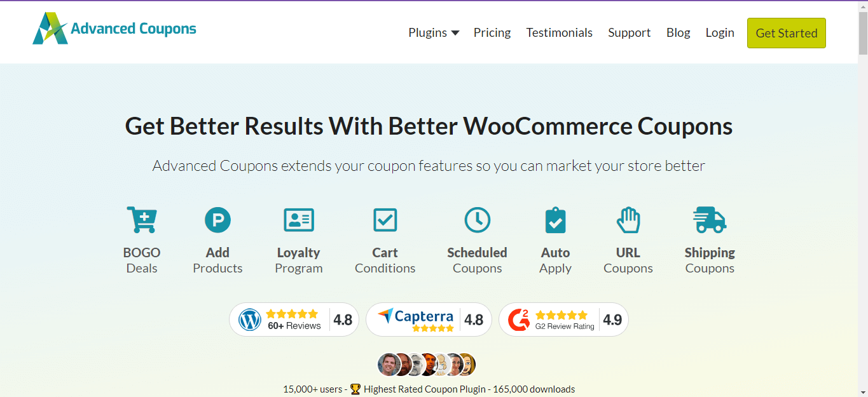Click the Advanced Coupons logo
The image size is (868, 397).
click(114, 29)
